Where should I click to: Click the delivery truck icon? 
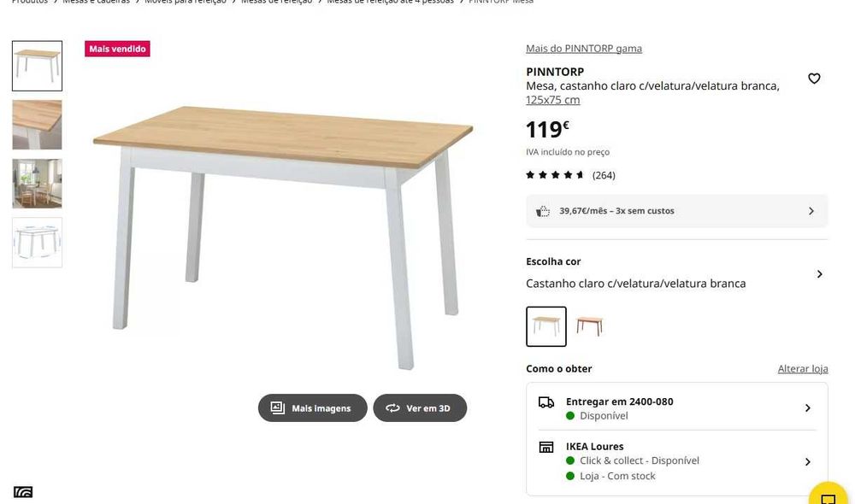pos(545,402)
